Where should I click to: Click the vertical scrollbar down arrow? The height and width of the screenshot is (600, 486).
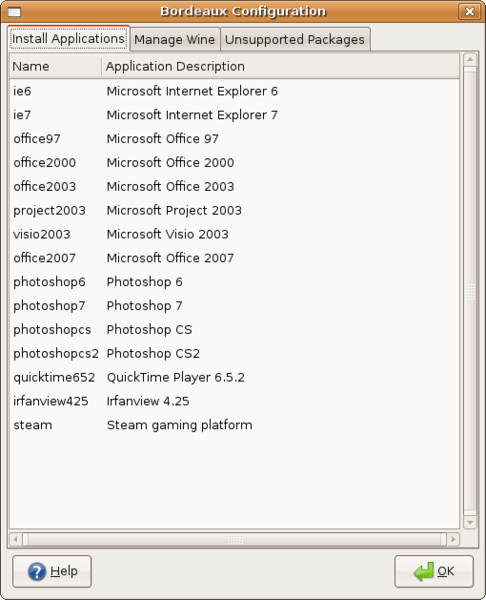[x=470, y=522]
